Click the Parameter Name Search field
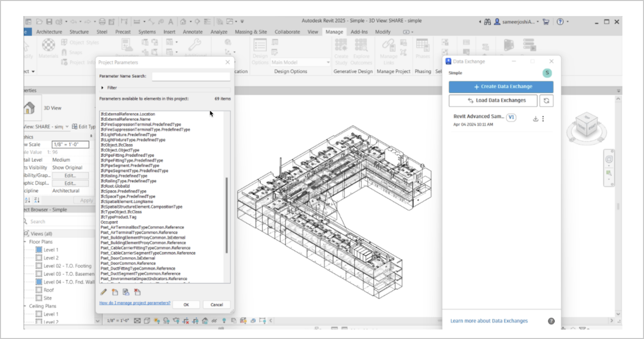This screenshot has height=339, width=644. tap(191, 76)
